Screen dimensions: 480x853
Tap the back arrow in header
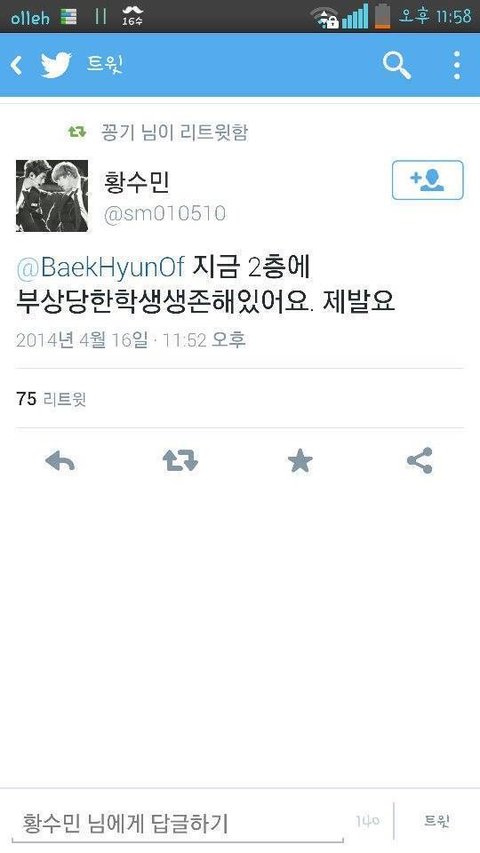[x=17, y=65]
